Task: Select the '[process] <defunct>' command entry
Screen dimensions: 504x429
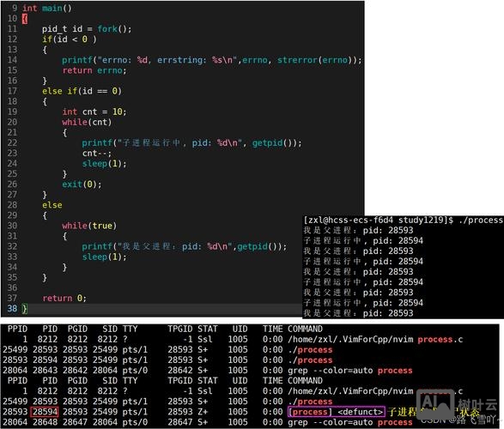Action: click(x=337, y=412)
